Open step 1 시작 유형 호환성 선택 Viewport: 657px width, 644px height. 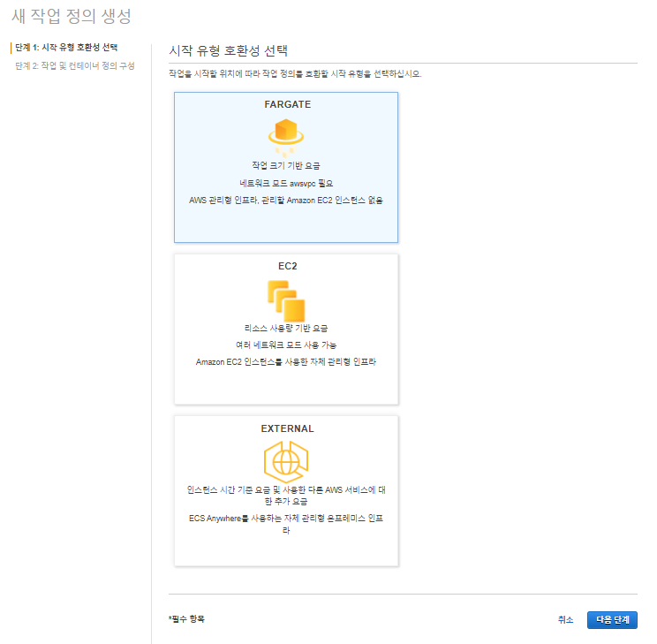(66, 48)
